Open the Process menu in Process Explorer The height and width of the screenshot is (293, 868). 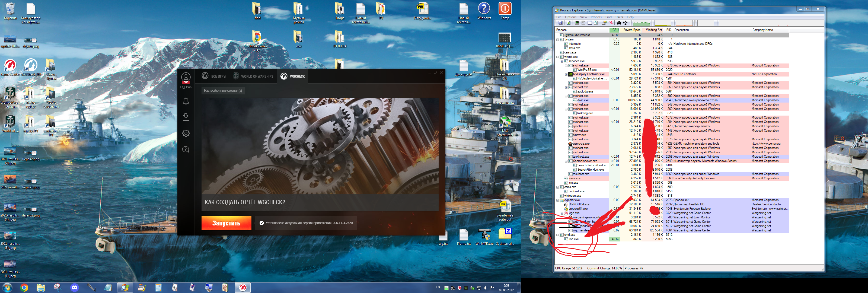596,17
